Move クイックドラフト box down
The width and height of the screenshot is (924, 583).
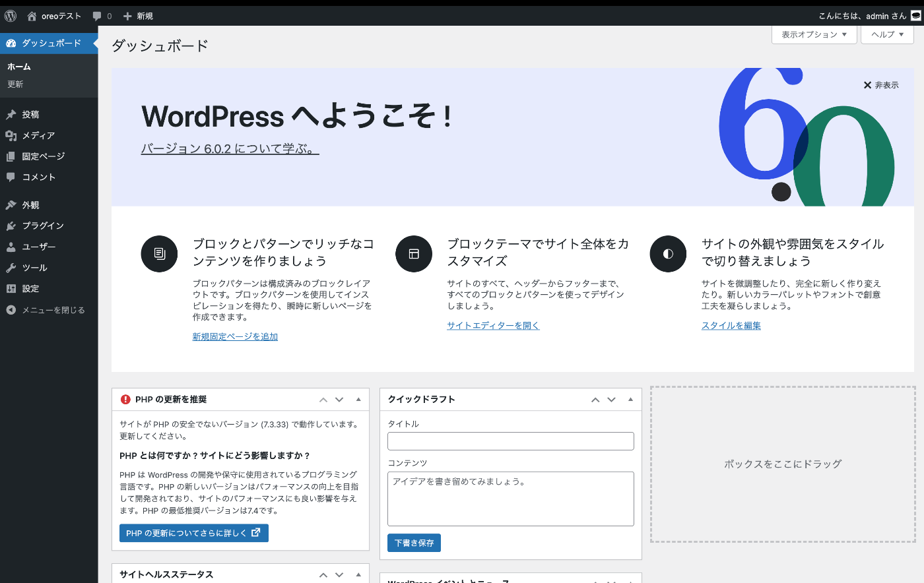click(611, 400)
